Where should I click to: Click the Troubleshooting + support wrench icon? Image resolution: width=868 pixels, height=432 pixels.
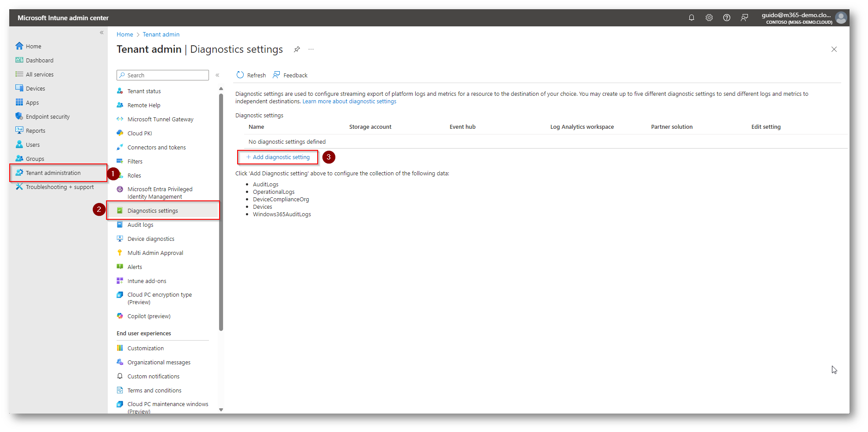point(19,186)
